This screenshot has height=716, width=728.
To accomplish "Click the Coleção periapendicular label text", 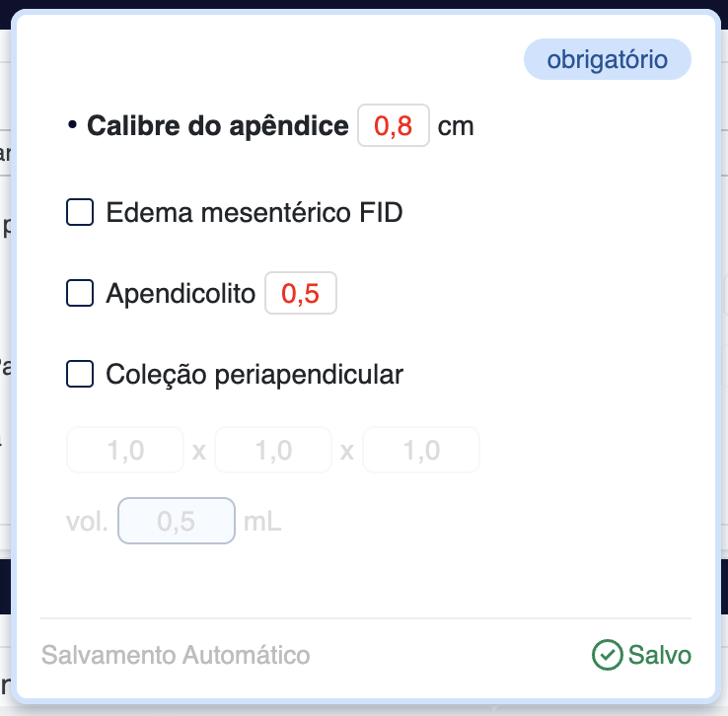I will click(255, 374).
